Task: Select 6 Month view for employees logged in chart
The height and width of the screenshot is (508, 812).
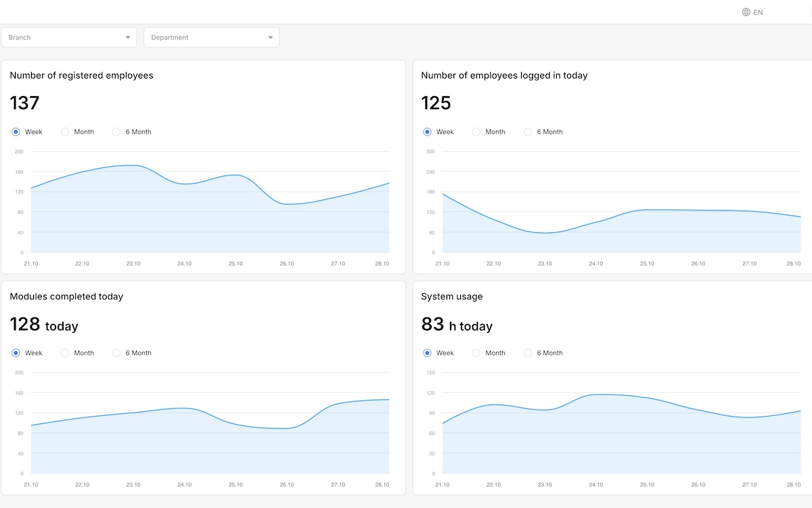Action: coord(528,131)
